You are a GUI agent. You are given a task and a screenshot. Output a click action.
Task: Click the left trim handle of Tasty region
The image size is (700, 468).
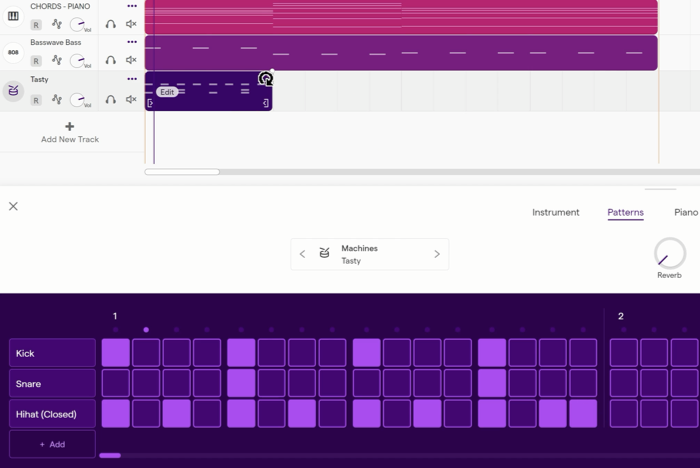[150, 103]
